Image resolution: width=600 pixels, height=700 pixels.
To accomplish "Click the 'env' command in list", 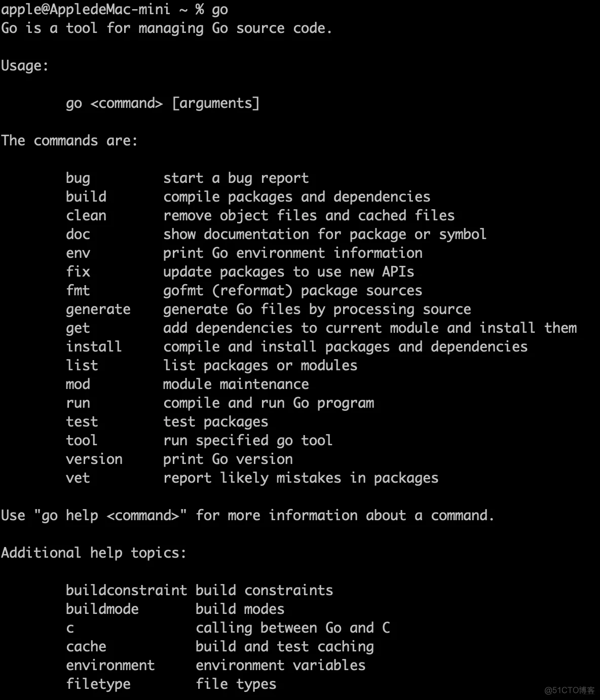I will [x=78, y=253].
